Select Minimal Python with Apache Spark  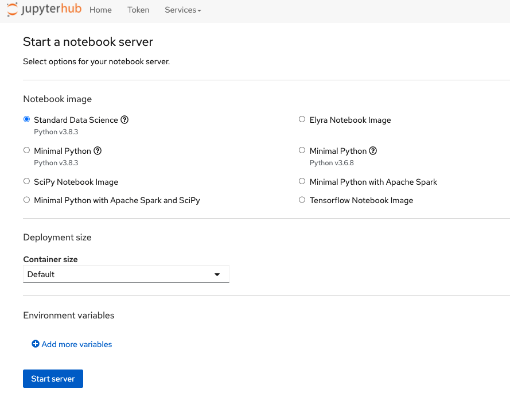302,181
